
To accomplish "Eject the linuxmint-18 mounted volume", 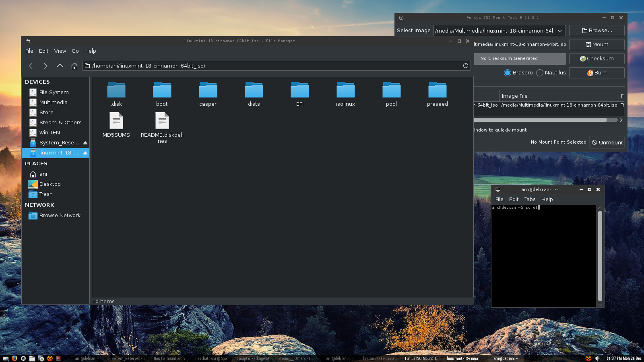I will (x=85, y=153).
